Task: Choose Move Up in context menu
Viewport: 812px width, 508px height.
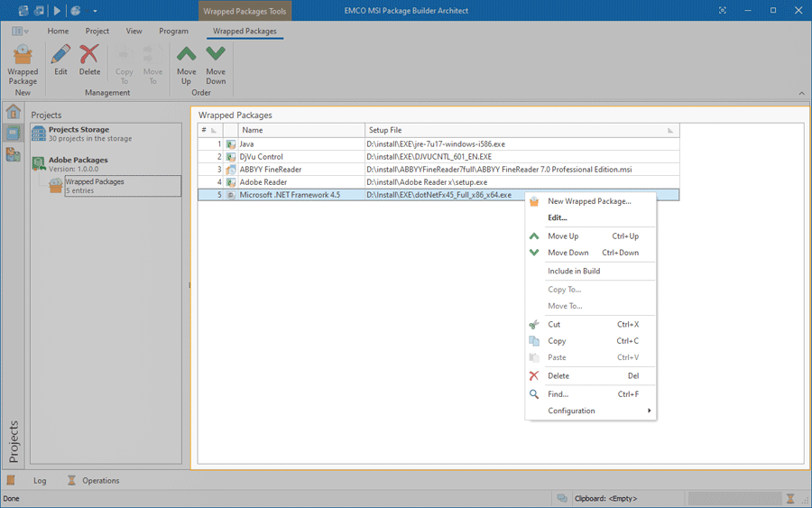Action: [x=590, y=236]
